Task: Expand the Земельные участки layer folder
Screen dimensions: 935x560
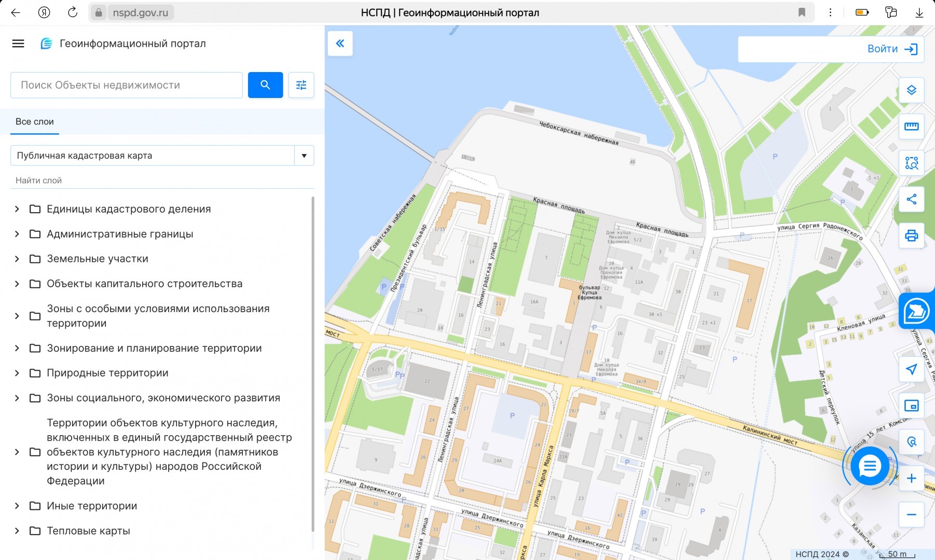Action: pos(17,259)
